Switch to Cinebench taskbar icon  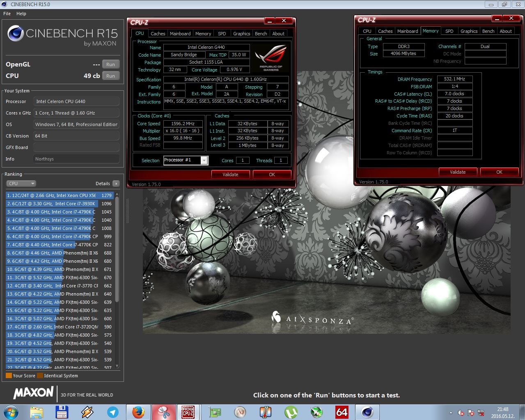[x=367, y=412]
